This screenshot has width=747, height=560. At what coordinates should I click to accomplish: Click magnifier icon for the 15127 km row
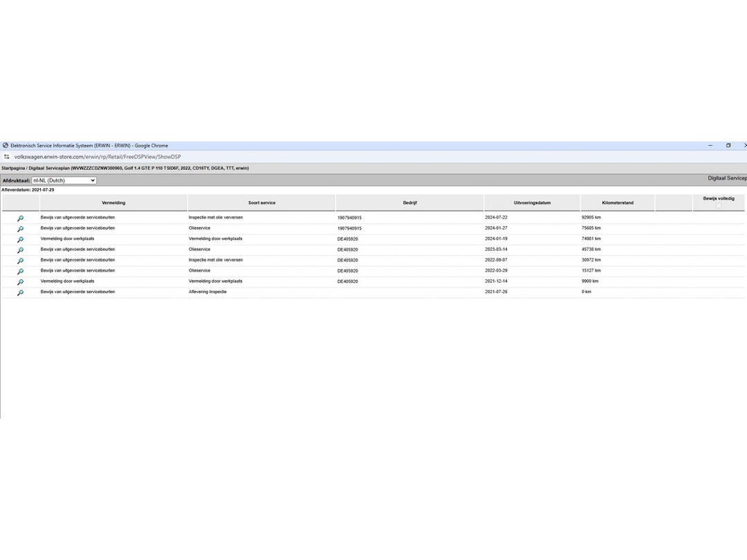[20, 272]
